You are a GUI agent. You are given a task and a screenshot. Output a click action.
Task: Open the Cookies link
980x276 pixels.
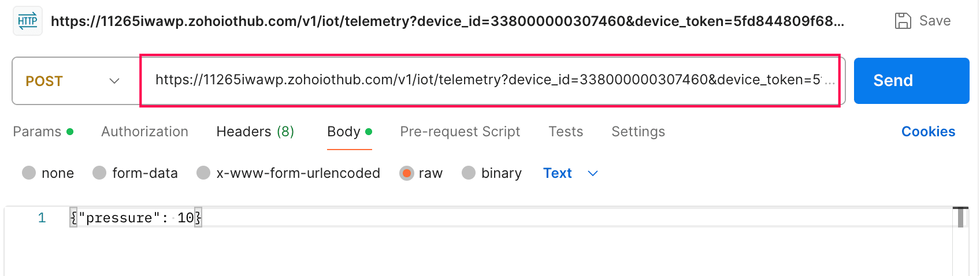pos(928,132)
